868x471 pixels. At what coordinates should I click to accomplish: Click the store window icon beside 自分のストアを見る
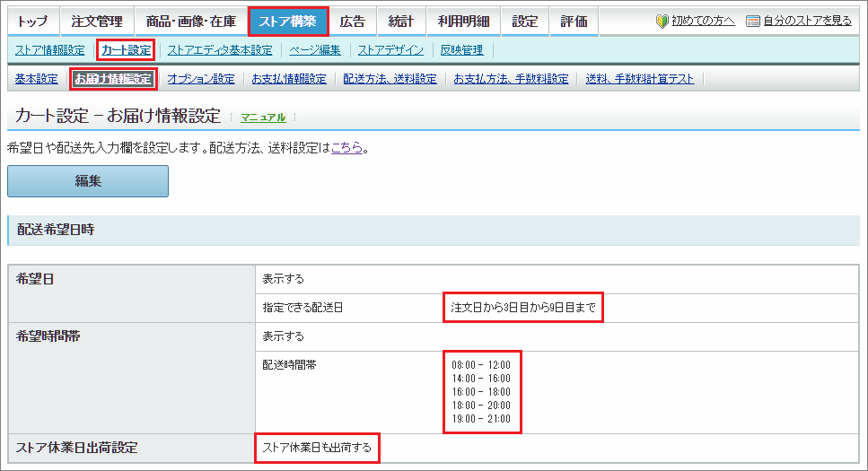753,21
